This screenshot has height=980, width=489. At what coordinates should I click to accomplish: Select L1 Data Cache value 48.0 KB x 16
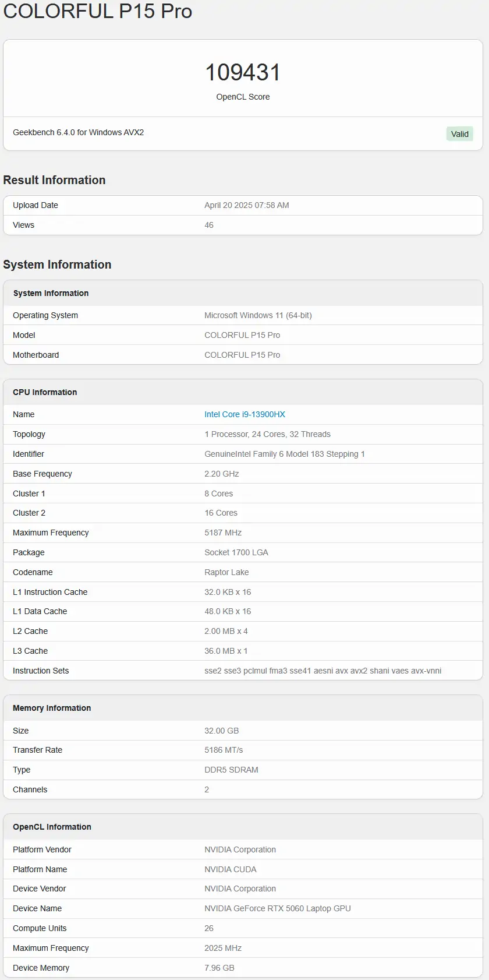pyautogui.click(x=228, y=611)
